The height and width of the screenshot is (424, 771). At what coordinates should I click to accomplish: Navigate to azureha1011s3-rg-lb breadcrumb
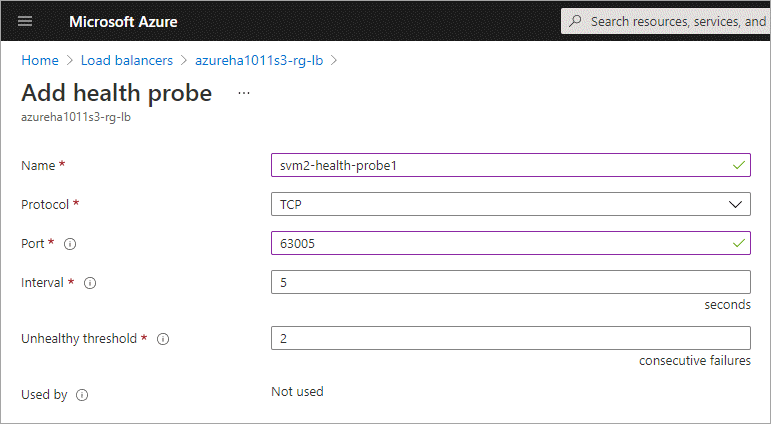(259, 60)
